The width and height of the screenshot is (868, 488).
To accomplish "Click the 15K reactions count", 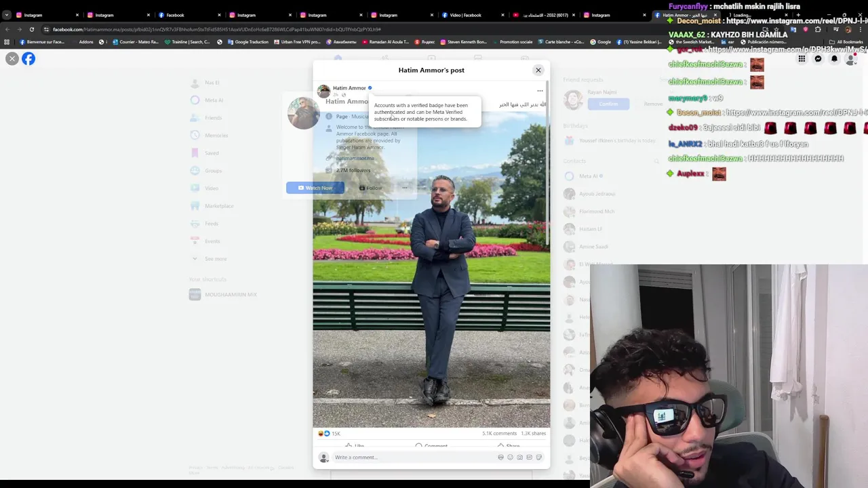I will pos(336,434).
